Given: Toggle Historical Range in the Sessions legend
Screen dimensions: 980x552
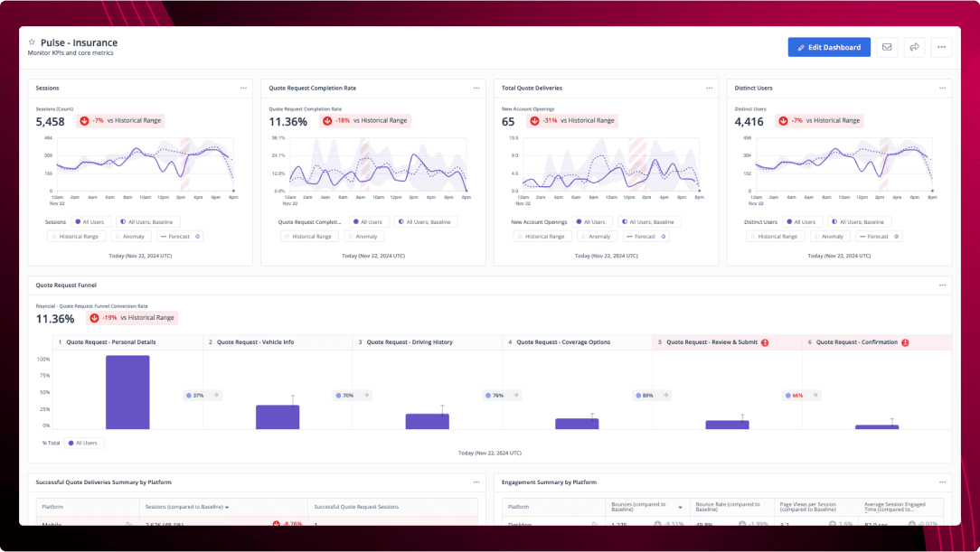Looking at the screenshot, I should [77, 236].
